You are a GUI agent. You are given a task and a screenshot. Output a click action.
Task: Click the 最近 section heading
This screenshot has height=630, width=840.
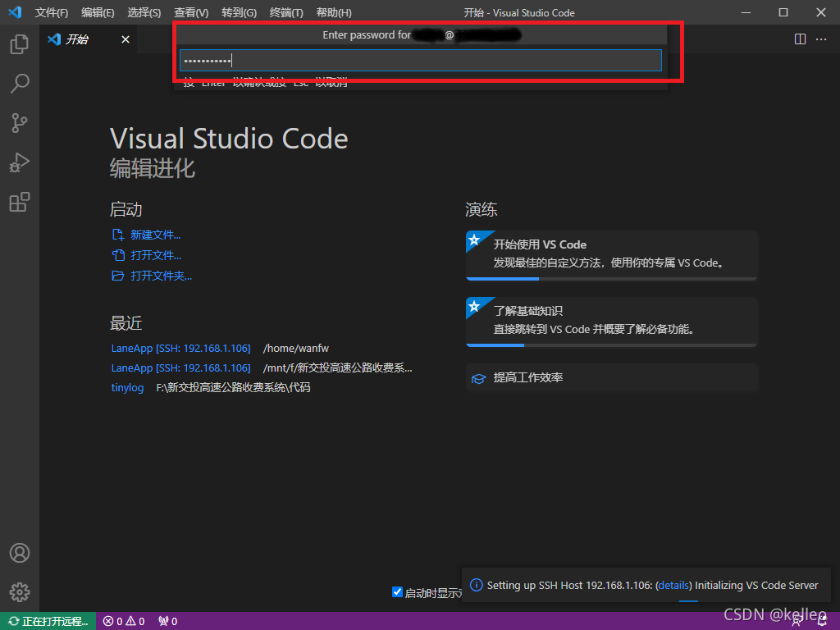click(x=126, y=323)
